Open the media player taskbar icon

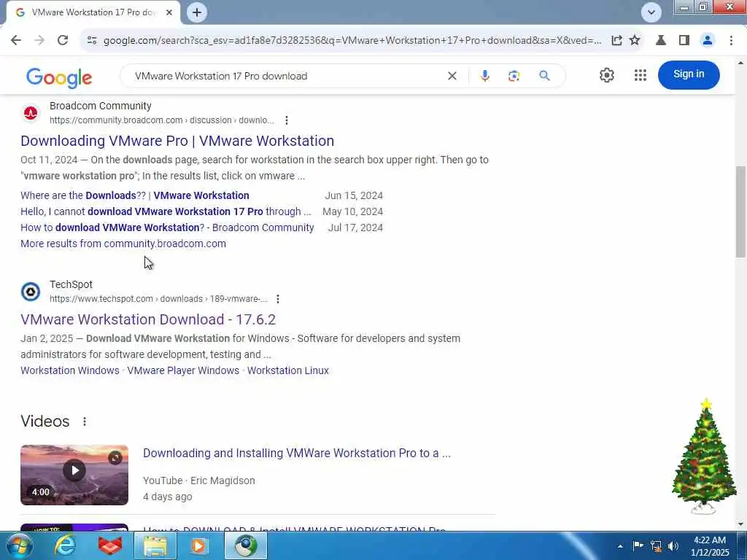199,545
